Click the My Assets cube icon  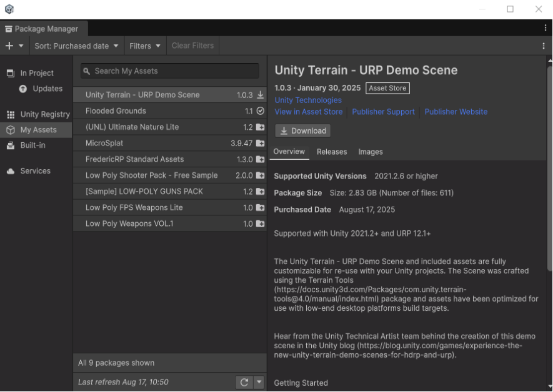click(x=11, y=130)
